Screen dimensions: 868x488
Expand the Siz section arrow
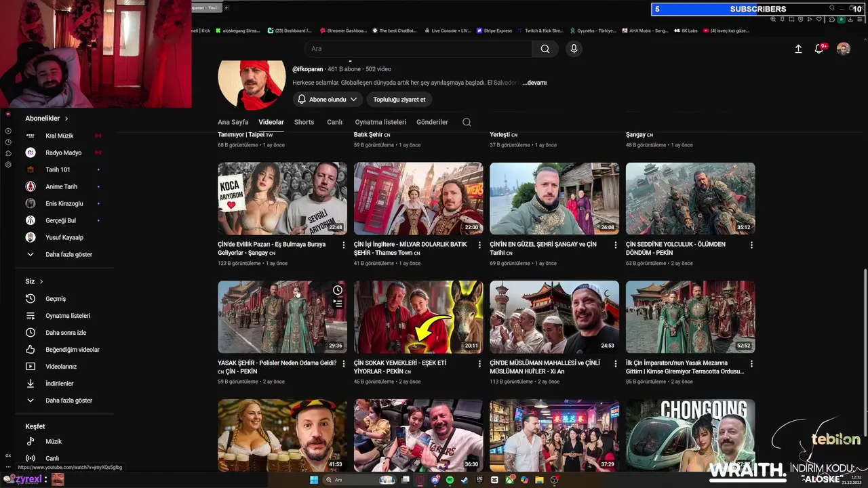point(41,281)
